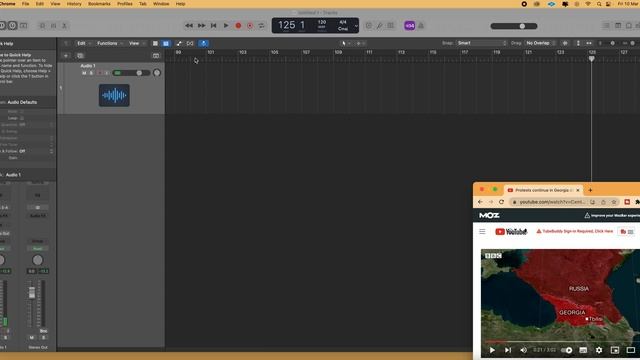Open the List Editors button
The width and height of the screenshot is (640, 360).
click(607, 25)
